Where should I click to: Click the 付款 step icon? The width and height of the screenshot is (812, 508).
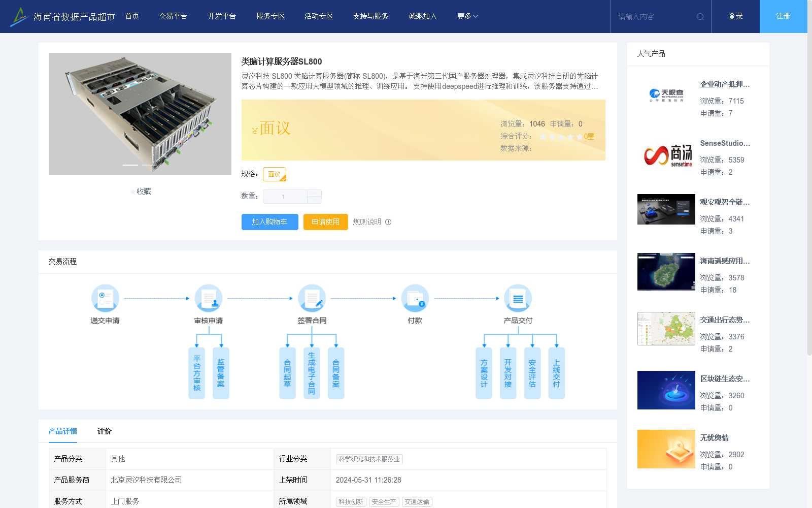pyautogui.click(x=415, y=298)
